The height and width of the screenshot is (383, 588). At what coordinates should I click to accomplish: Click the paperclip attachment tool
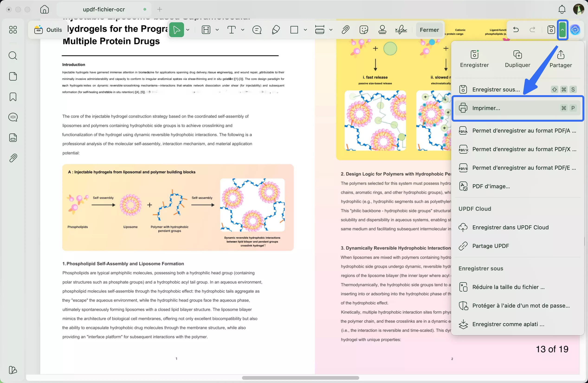click(x=345, y=30)
